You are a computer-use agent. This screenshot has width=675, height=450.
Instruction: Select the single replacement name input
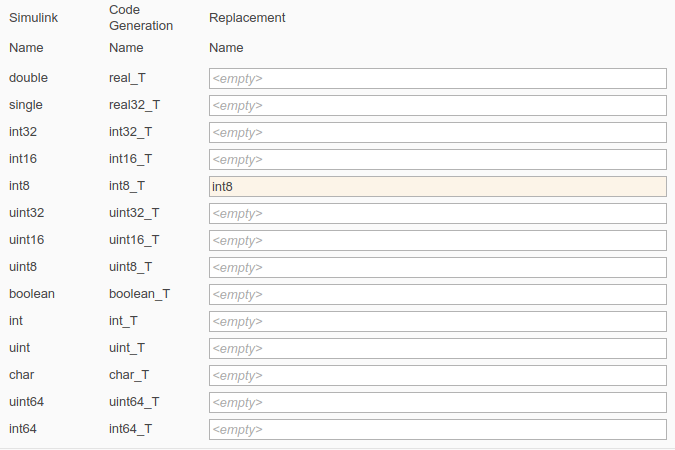pyautogui.click(x=437, y=105)
